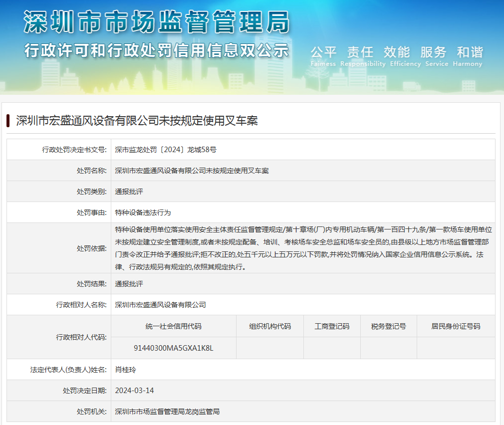This screenshot has height=425, width=504.
Task: Click the 处罚依据 legal basis paragraph
Action: [303, 248]
